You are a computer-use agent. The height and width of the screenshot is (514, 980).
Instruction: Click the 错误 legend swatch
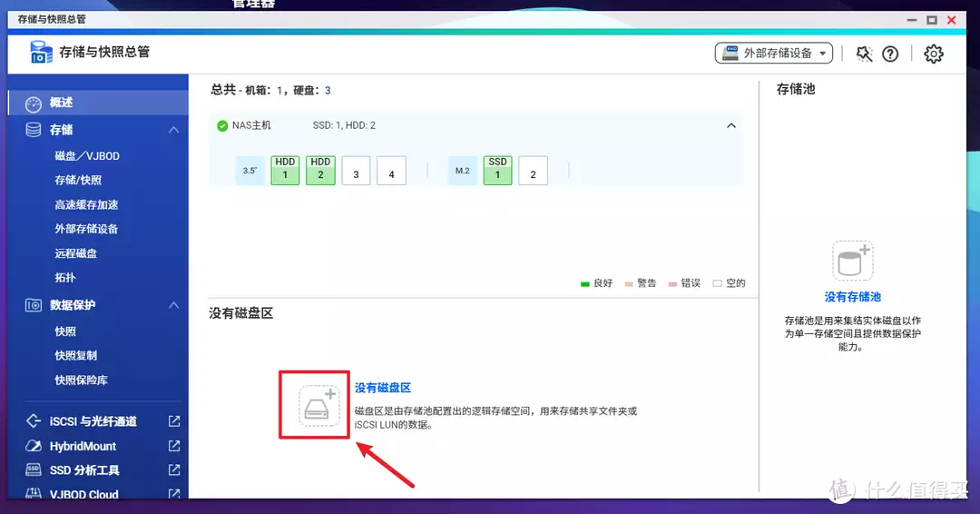[x=672, y=284]
